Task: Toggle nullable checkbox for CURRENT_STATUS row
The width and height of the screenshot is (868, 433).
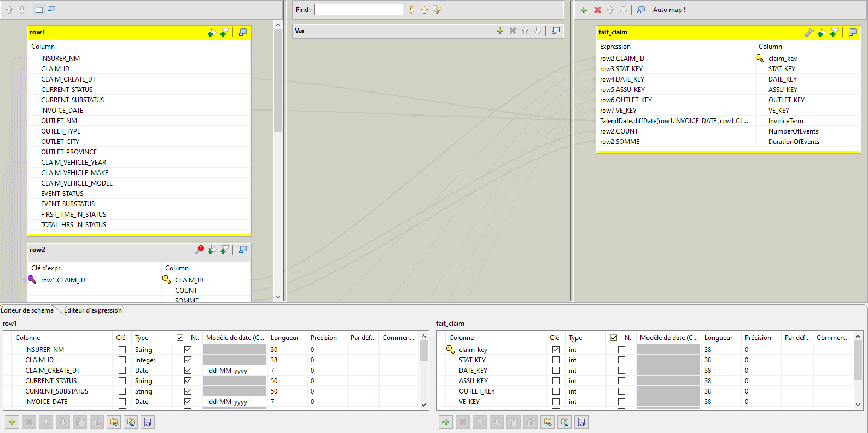Action: (188, 380)
